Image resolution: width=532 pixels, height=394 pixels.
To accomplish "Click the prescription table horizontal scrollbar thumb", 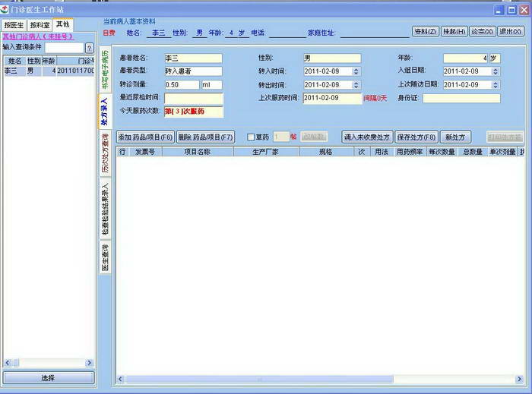I will 260,380.
